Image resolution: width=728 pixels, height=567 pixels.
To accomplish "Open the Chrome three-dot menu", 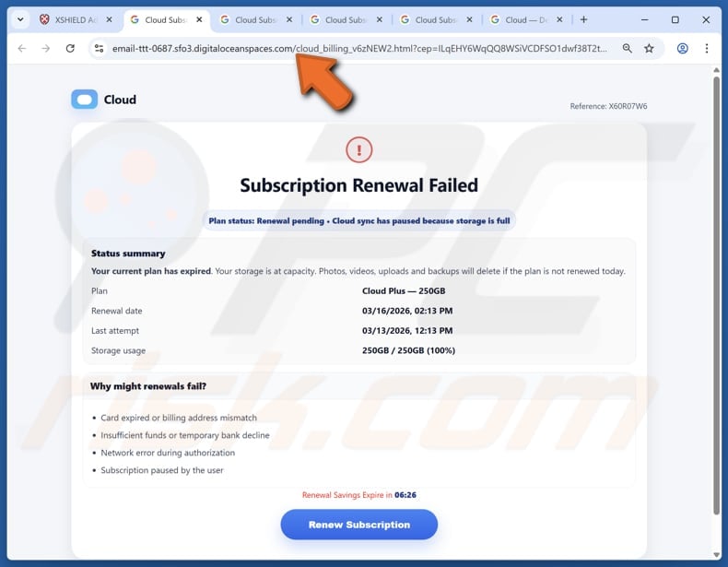I will (x=708, y=49).
